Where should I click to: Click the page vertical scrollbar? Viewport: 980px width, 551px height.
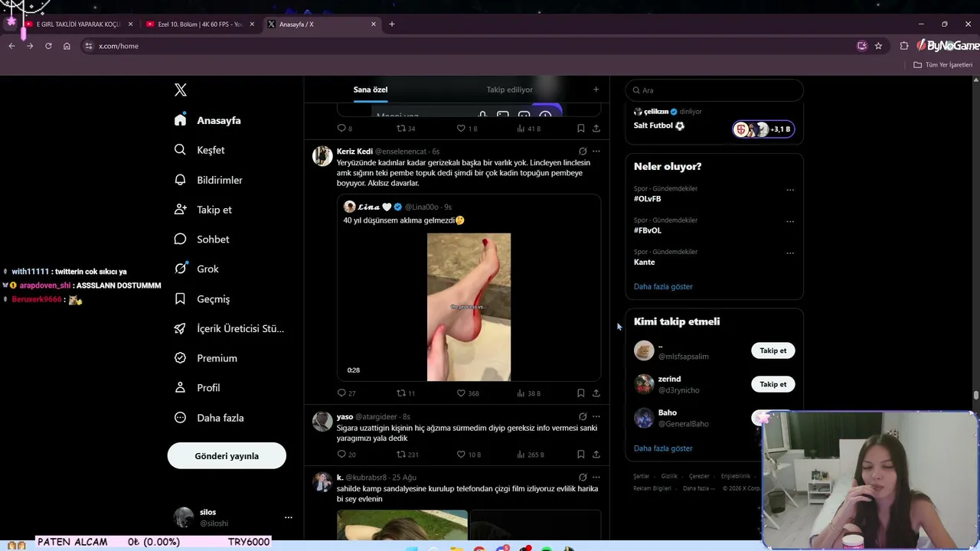(976, 395)
